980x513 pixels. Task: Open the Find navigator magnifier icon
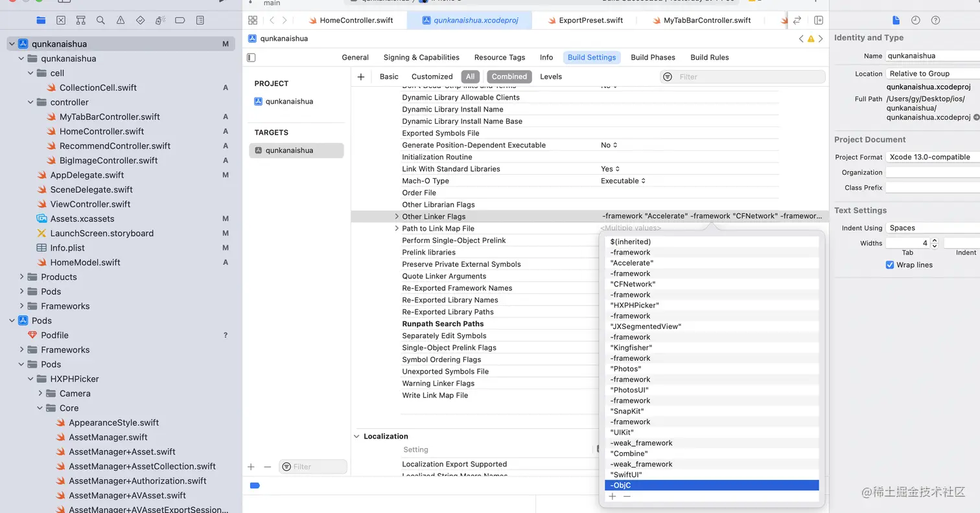(100, 21)
